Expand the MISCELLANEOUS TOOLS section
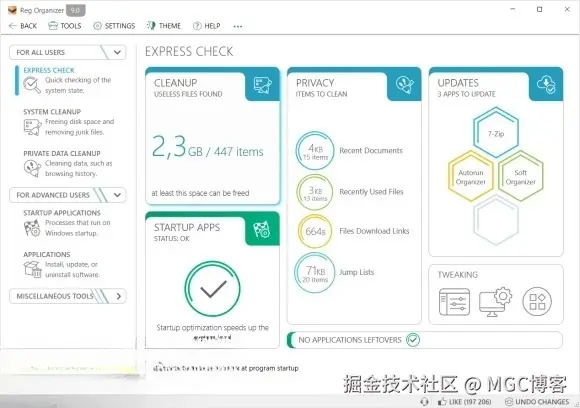This screenshot has width=580, height=408. click(118, 296)
